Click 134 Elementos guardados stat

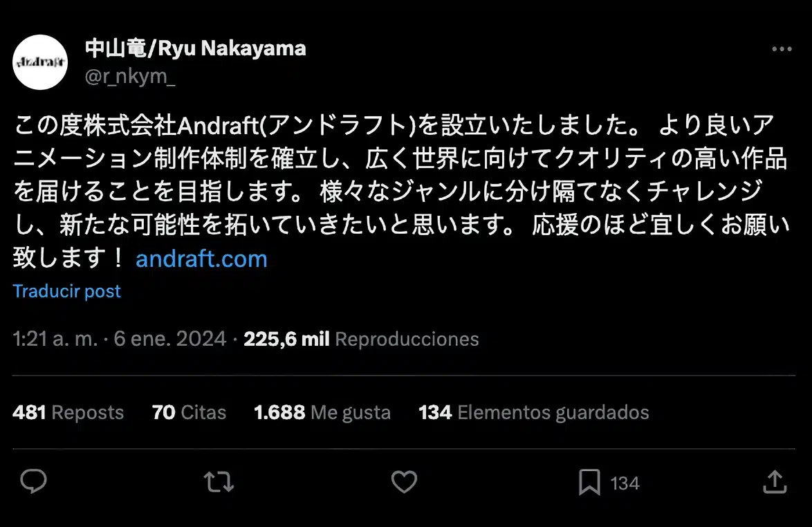pyautogui.click(x=533, y=413)
